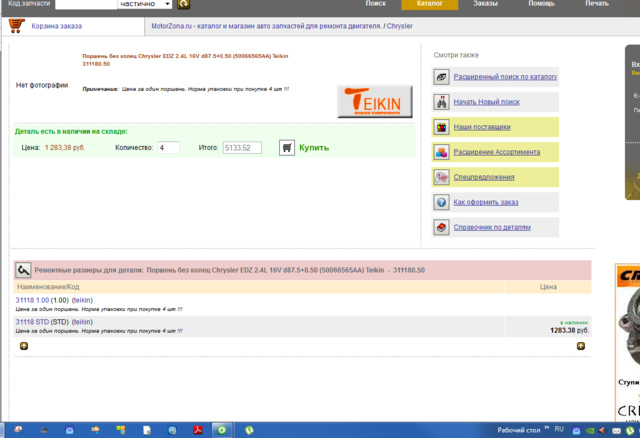The width and height of the screenshot is (640, 438).
Task: Click the Печать menu item
Action: coord(597,4)
